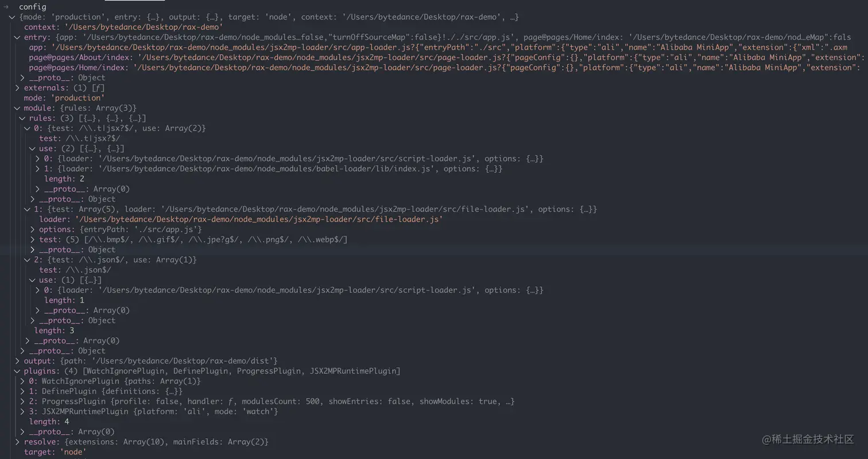The height and width of the screenshot is (459, 868).
Task: Select the page@pages/About/index entry line
Action: click(x=447, y=57)
